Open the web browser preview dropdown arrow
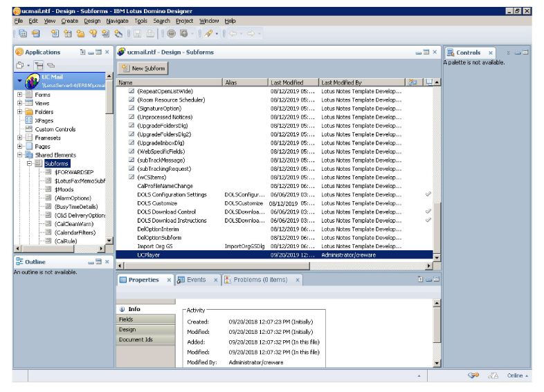 coord(192,34)
